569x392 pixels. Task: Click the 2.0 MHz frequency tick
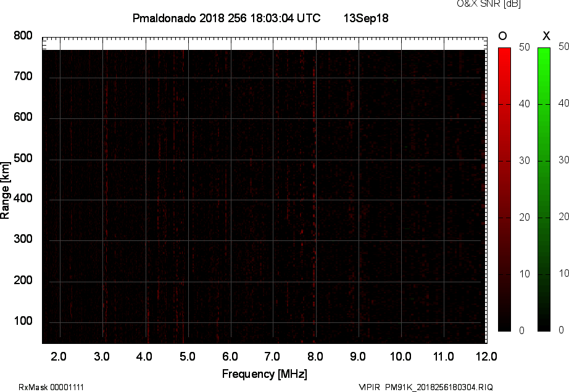pyautogui.click(x=60, y=356)
